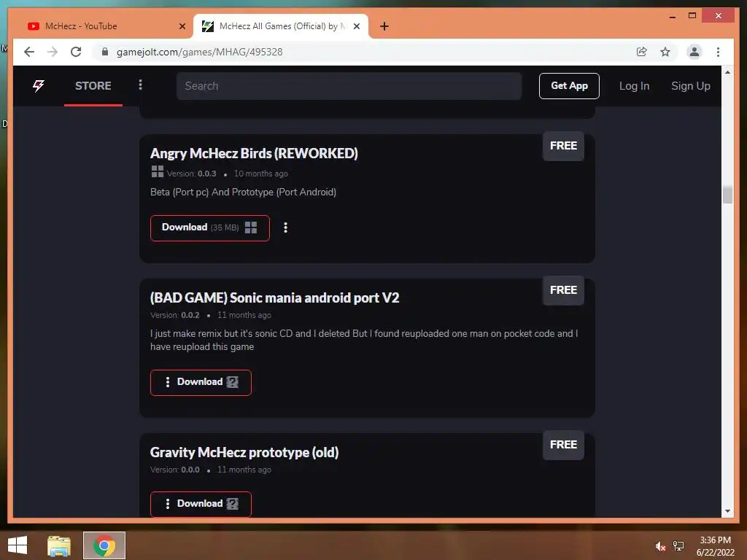Click "Version: 0.0.2" text
This screenshot has height=560, width=747.
175,315
